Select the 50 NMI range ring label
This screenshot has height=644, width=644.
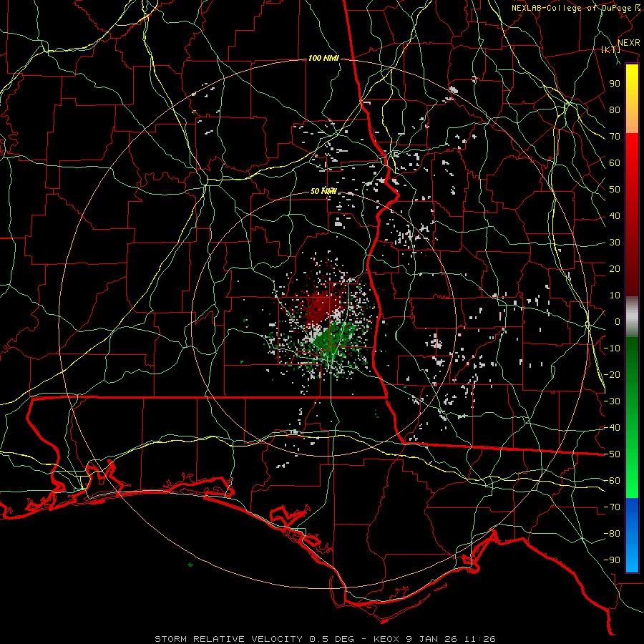(323, 191)
